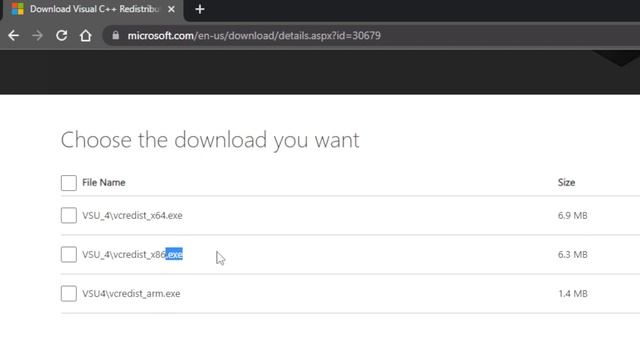Check the vcredist_x64.exe checkbox

pos(69,216)
